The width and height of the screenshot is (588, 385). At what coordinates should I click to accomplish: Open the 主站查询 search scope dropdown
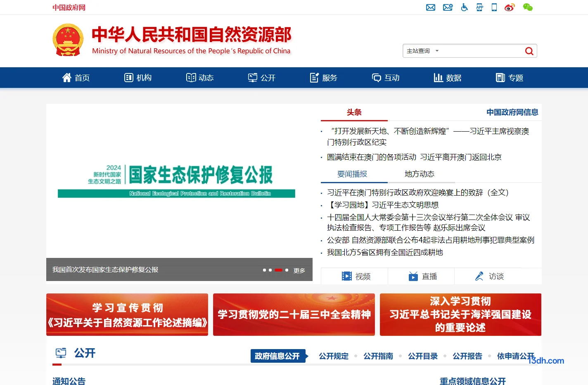click(x=423, y=51)
